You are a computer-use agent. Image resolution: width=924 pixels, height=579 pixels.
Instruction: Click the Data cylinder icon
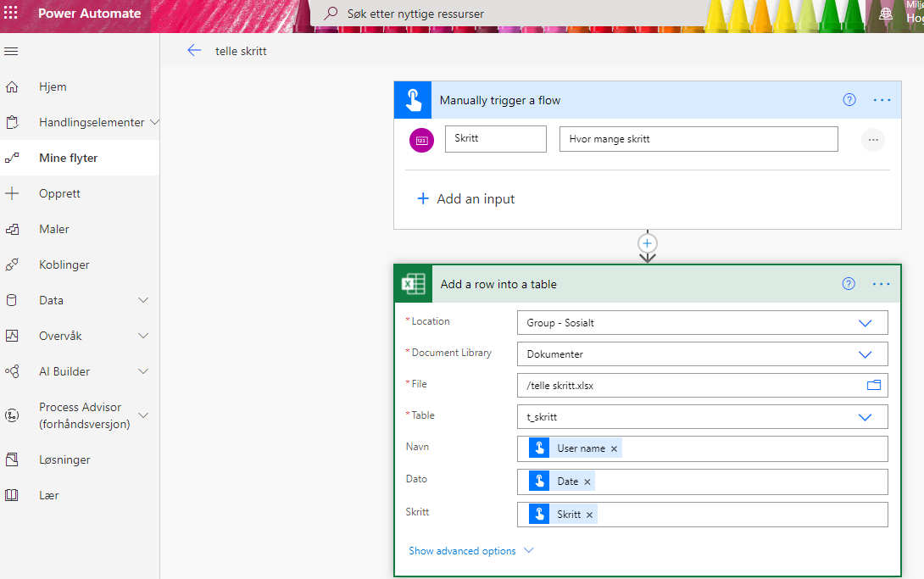click(12, 300)
